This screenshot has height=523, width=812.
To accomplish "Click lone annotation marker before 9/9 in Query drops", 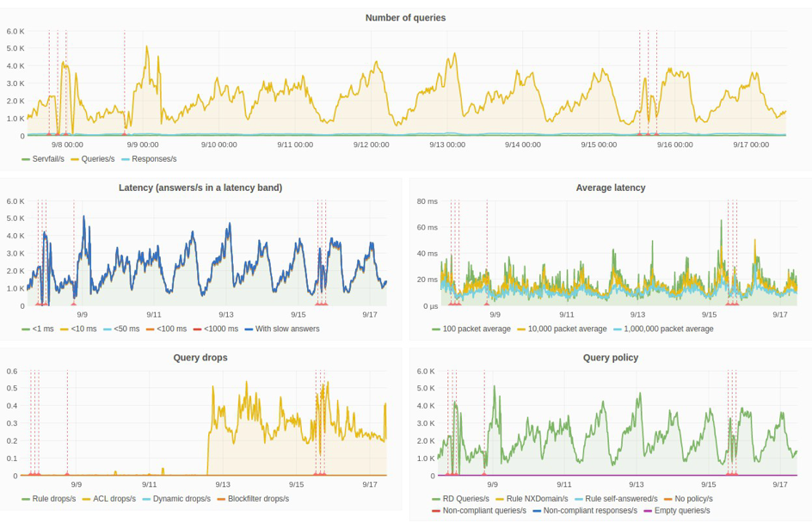I will [x=67, y=473].
